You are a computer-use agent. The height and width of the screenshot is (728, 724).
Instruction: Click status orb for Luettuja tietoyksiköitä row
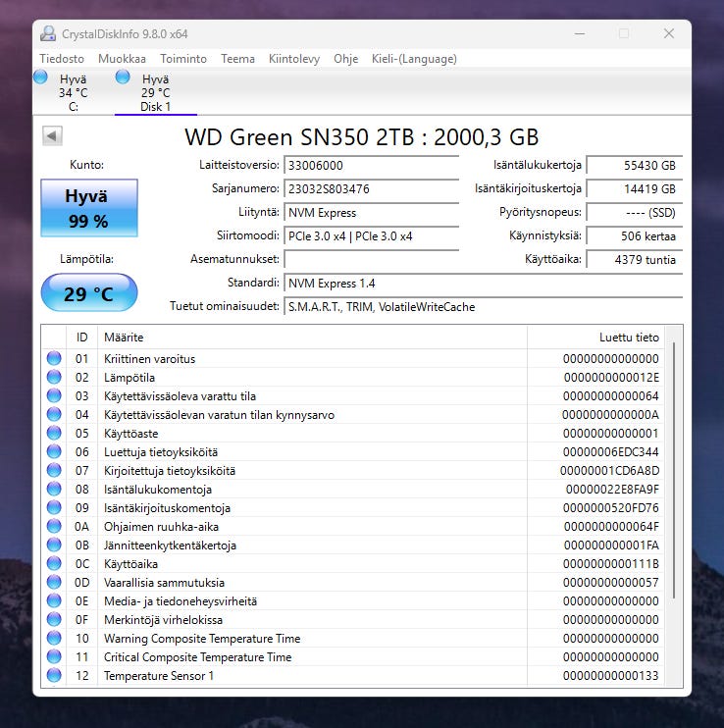click(x=54, y=451)
